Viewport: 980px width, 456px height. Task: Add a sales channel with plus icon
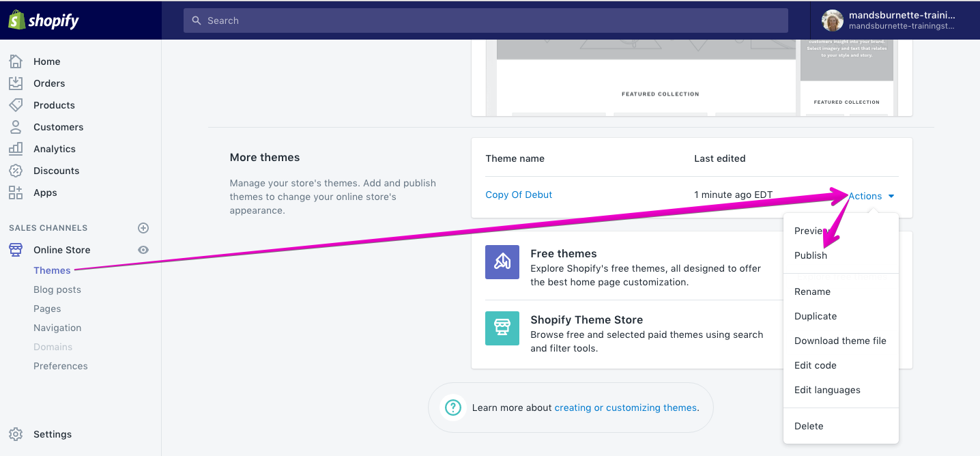[143, 228]
